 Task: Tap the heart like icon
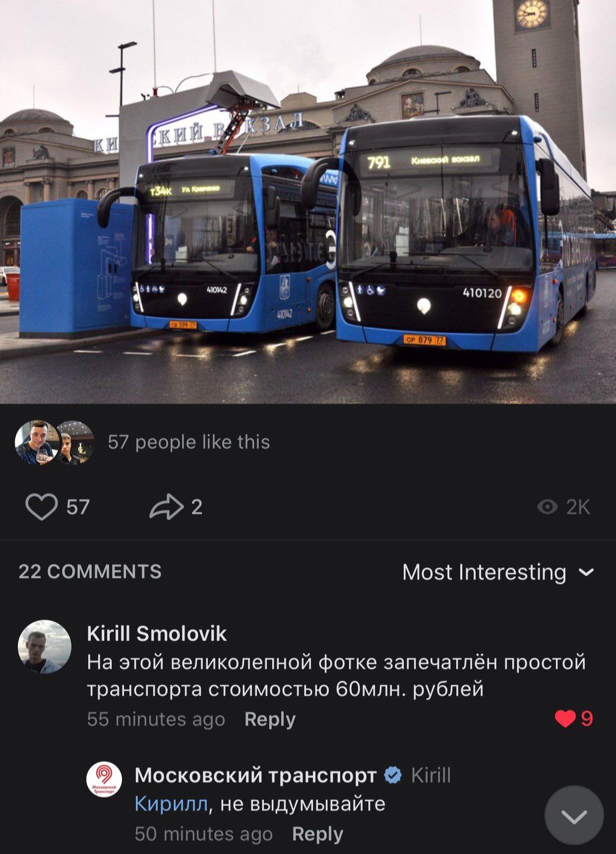(x=41, y=507)
